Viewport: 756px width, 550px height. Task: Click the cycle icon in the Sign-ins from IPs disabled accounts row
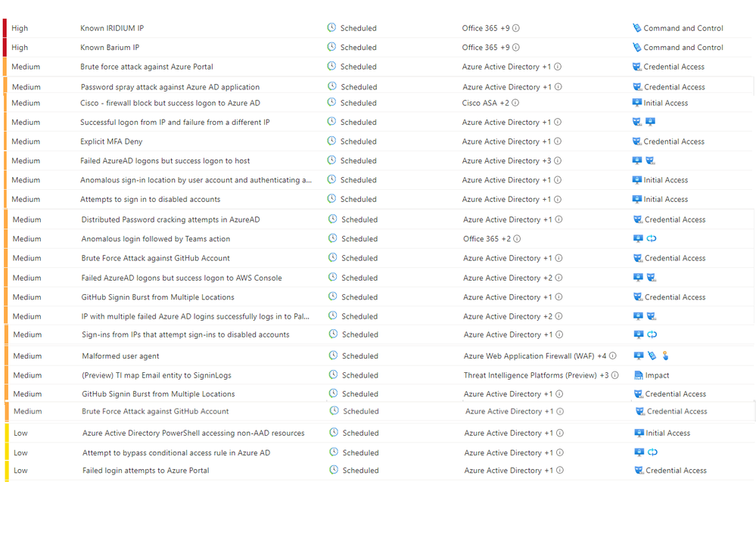coord(652,334)
